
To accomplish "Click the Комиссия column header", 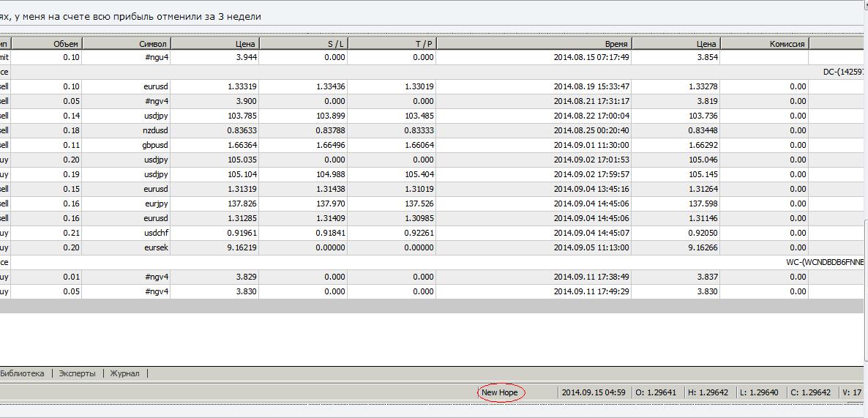I will (765, 44).
